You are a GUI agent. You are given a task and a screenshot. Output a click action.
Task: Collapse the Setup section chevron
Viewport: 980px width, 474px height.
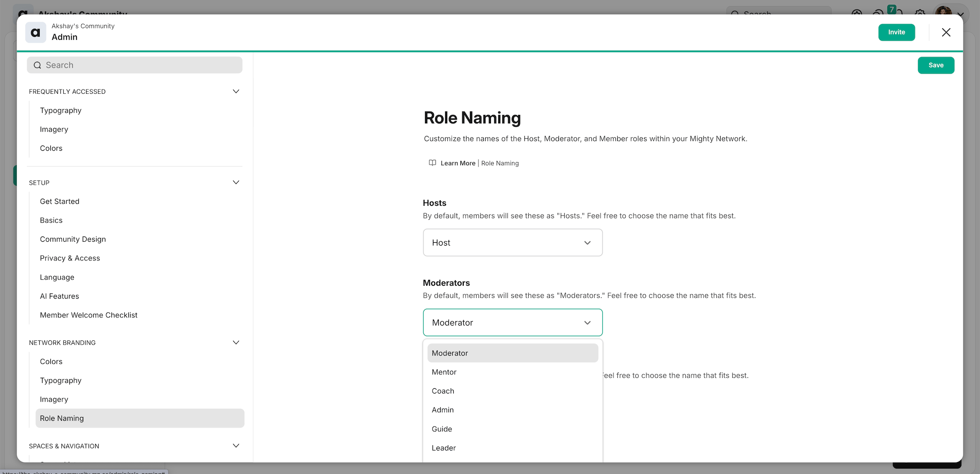click(x=236, y=182)
